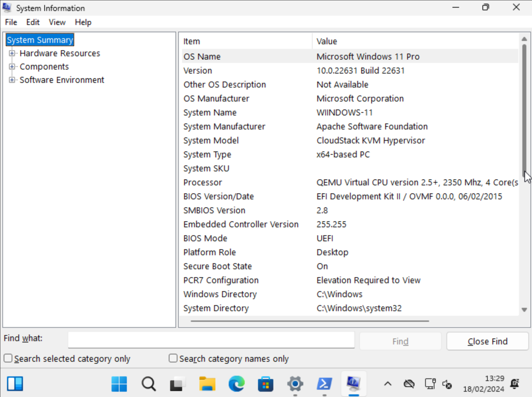Click the OneDrive cloud tray icon
The height and width of the screenshot is (397, 532).
409,384
